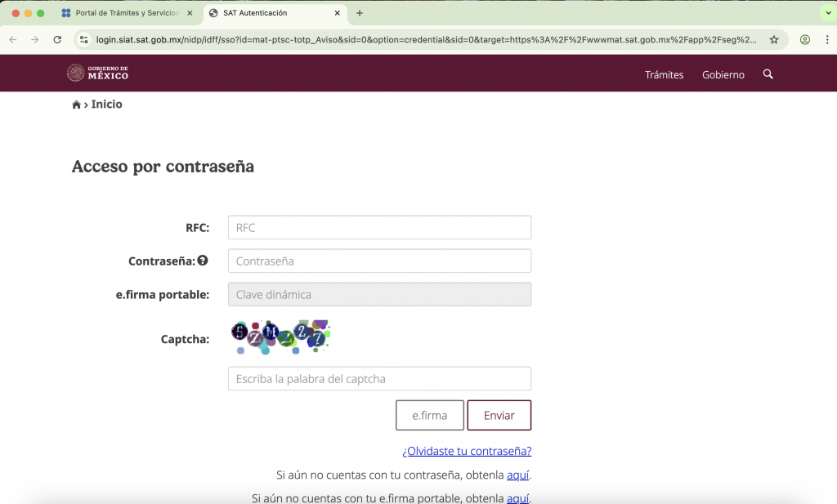Viewport: 837px width, 504px height.
Task: Click the Contraseña help question mark icon
Action: coord(203,261)
